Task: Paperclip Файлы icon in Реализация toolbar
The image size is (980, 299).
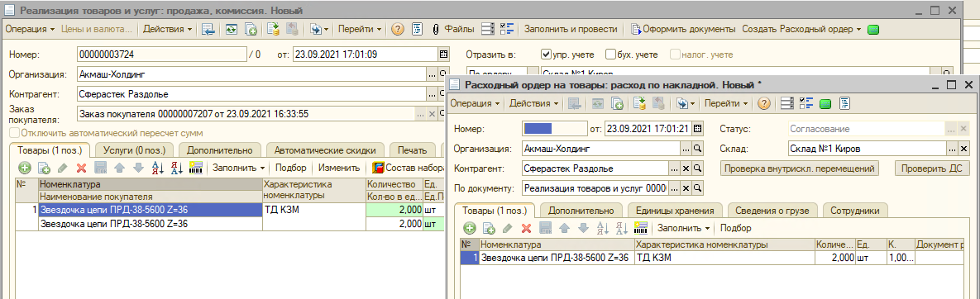Action: (x=437, y=29)
